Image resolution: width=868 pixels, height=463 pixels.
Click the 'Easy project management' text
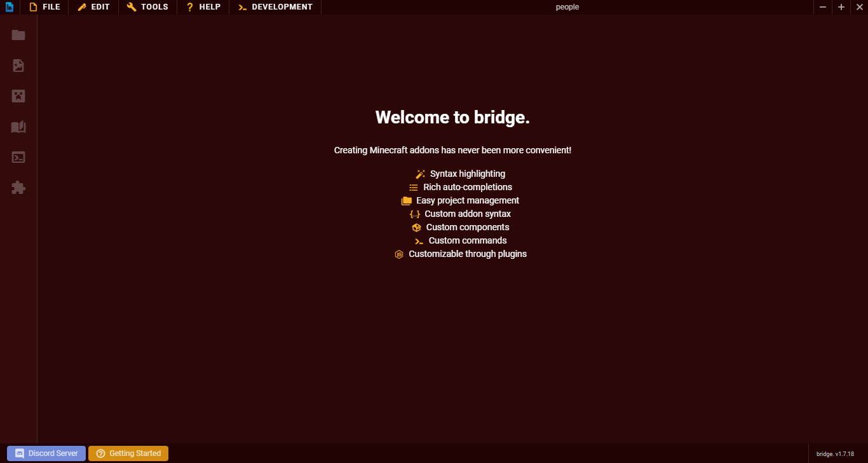click(468, 200)
